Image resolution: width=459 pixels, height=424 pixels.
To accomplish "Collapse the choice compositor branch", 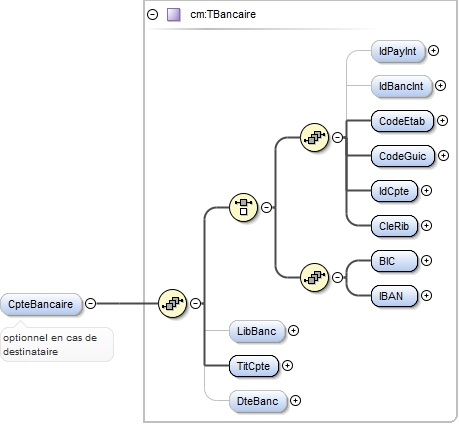I will [266, 207].
